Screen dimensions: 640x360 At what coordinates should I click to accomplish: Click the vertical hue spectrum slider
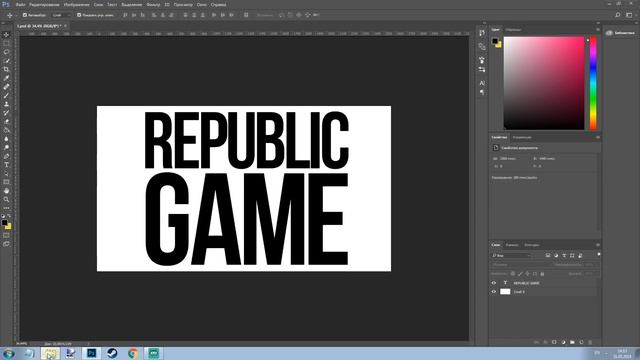(x=593, y=83)
